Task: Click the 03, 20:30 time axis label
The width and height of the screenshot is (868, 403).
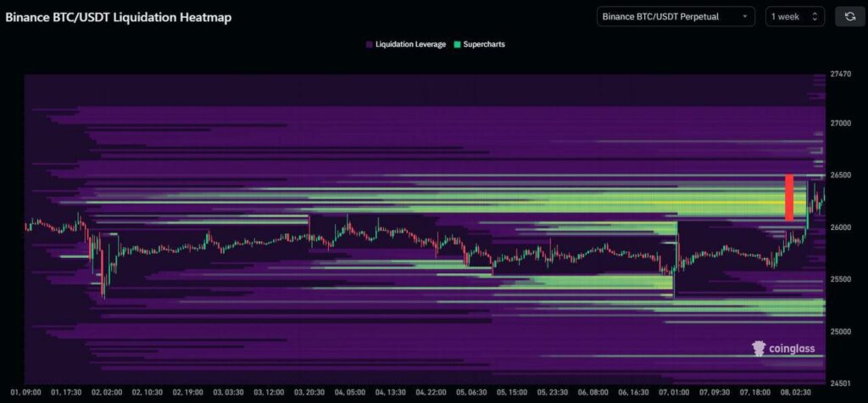Action: tap(309, 393)
